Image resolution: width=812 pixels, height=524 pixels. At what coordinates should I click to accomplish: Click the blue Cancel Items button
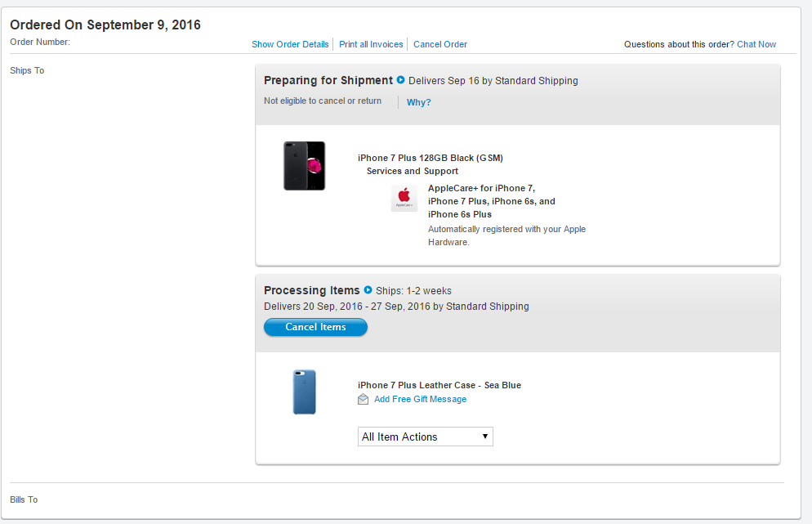[315, 327]
